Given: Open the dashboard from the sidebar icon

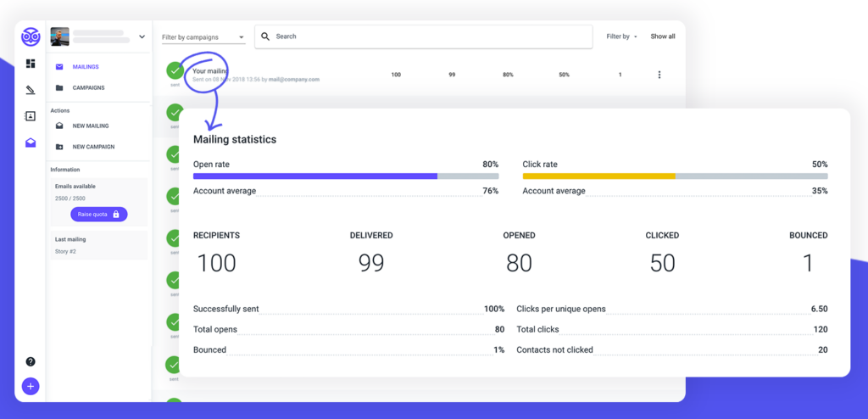Looking at the screenshot, I should tap(31, 64).
